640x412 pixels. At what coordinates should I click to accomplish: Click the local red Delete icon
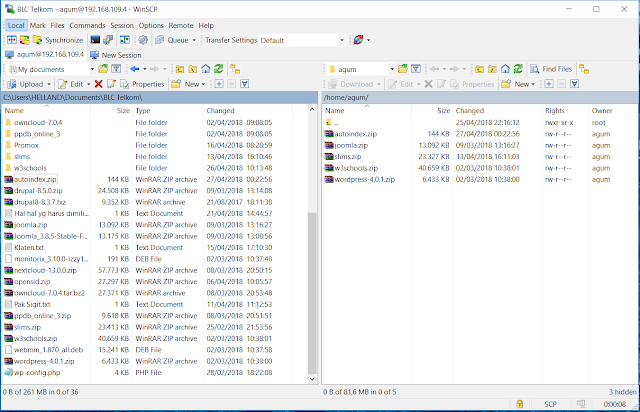[x=98, y=84]
